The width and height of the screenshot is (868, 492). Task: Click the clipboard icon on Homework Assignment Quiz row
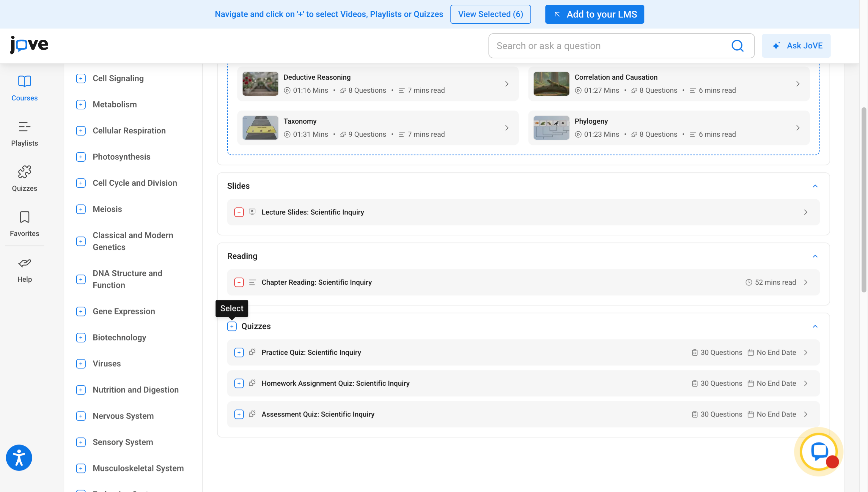[x=695, y=384]
